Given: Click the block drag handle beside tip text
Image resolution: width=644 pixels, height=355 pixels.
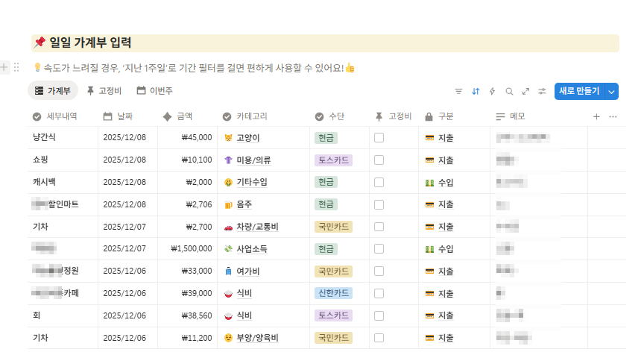Looking at the screenshot, I should (x=16, y=67).
